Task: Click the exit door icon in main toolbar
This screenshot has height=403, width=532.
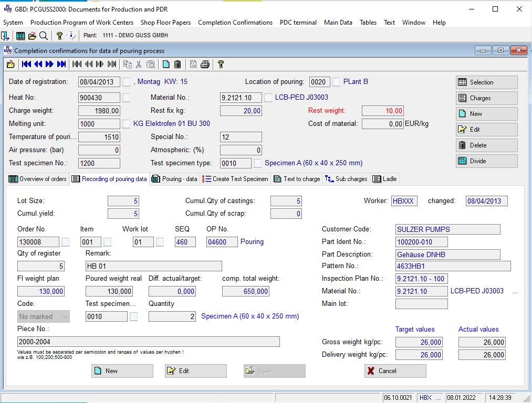Action: click(5, 36)
